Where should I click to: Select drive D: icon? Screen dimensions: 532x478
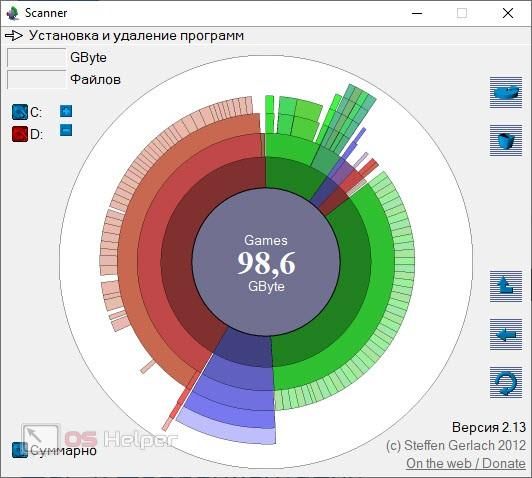pyautogui.click(x=20, y=134)
